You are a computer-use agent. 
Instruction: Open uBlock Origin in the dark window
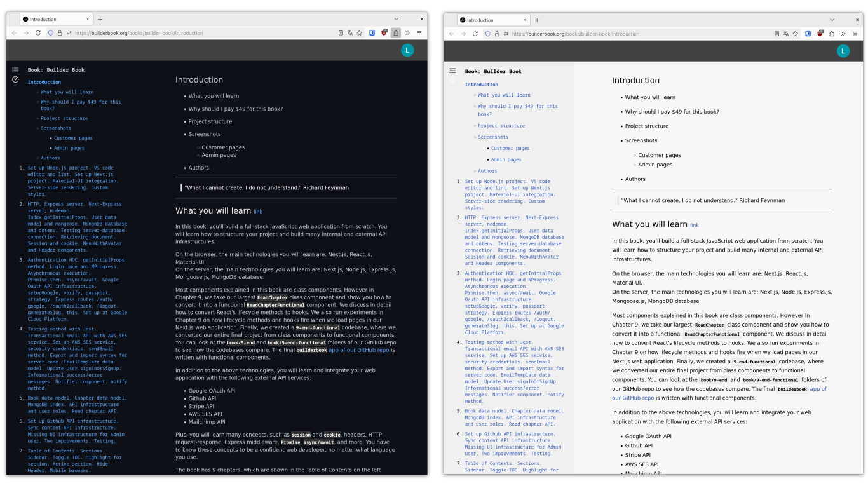(384, 32)
